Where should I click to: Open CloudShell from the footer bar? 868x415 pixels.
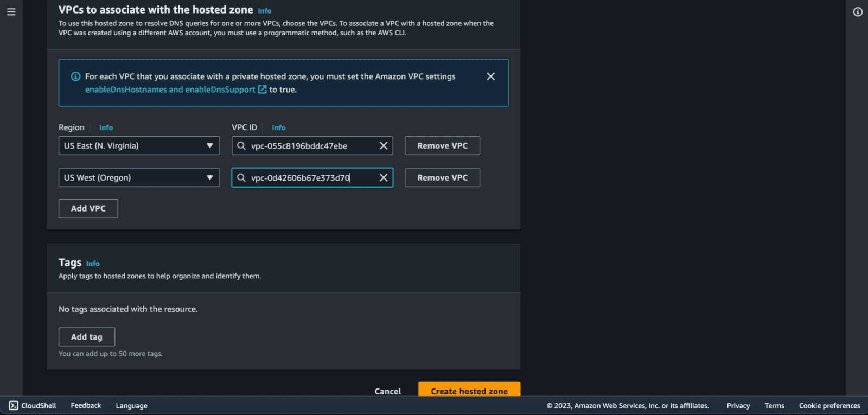(33, 405)
